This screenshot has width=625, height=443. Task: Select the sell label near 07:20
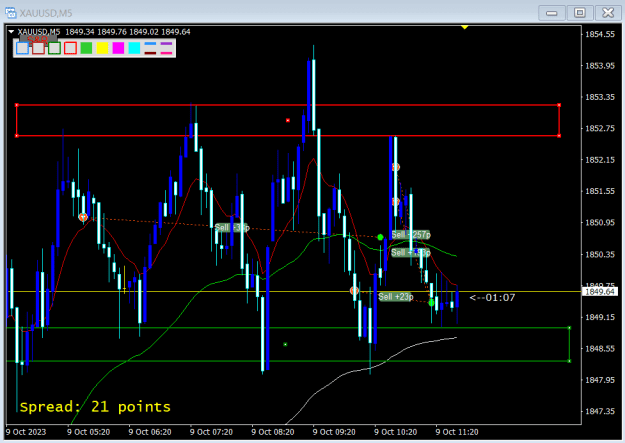pos(232,228)
